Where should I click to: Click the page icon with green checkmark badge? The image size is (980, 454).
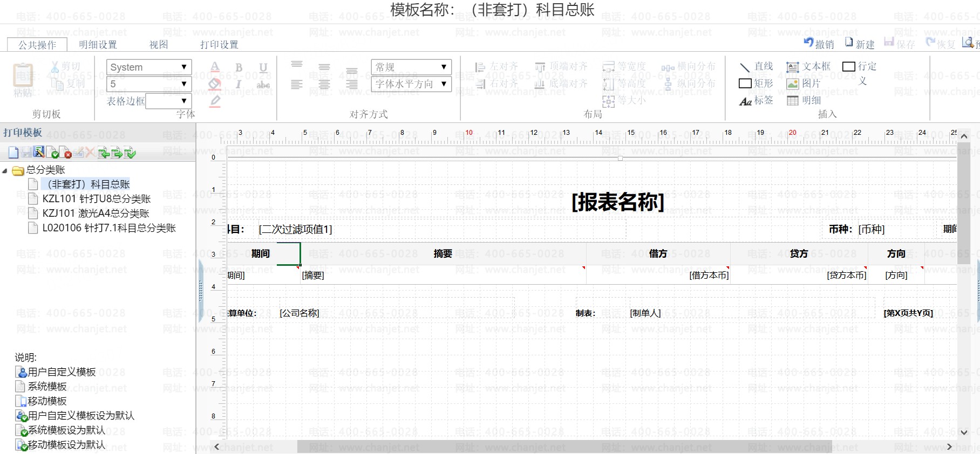(52, 153)
